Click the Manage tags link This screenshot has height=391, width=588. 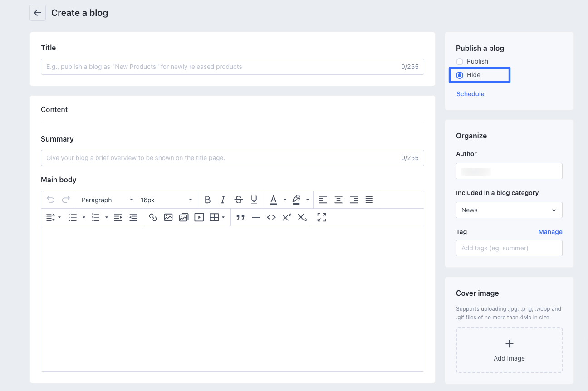(550, 232)
